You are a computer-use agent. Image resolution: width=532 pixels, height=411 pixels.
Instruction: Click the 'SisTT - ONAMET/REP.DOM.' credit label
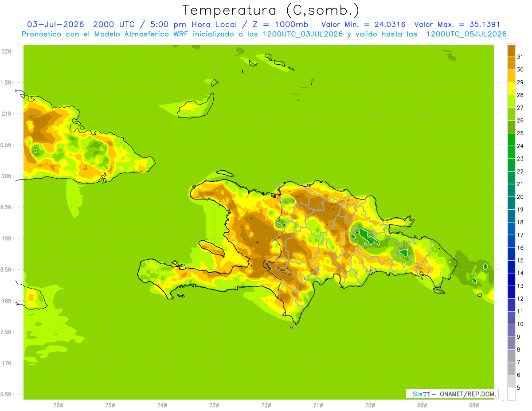[452, 394]
